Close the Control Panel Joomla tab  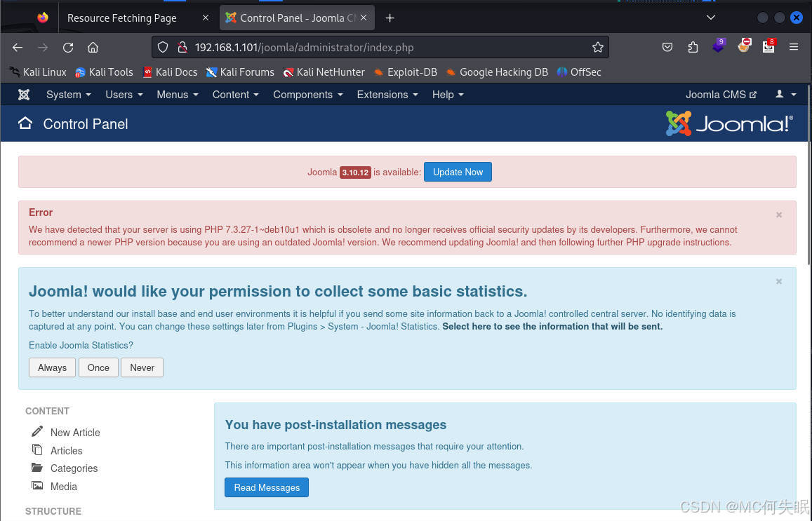click(x=364, y=18)
